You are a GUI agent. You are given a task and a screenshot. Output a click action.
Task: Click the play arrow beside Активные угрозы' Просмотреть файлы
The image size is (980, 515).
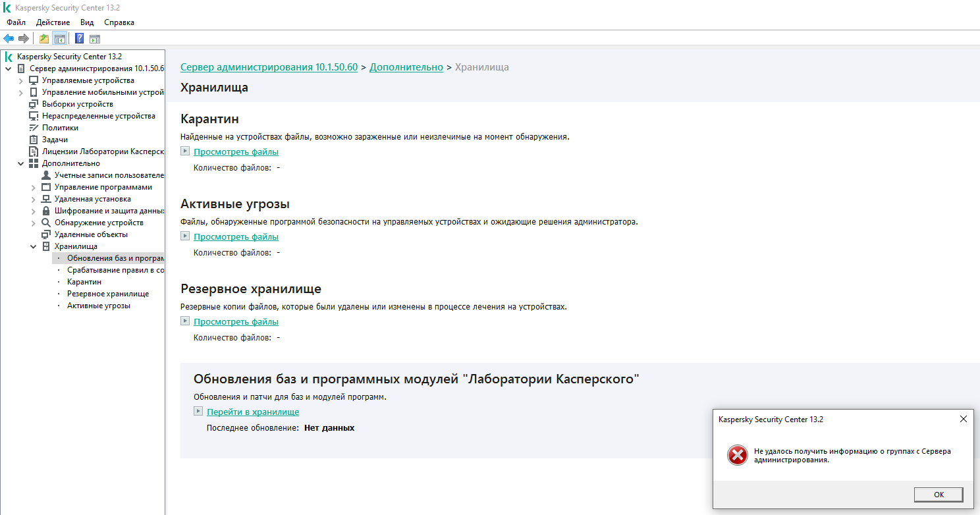185,236
